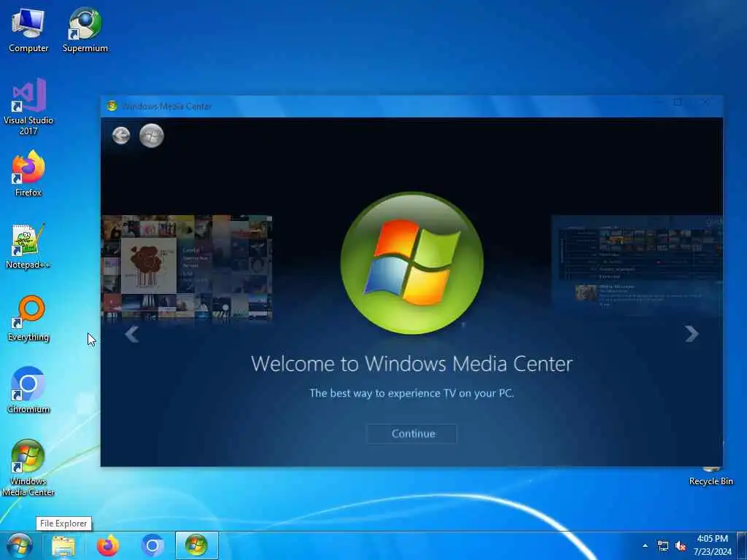Open the Computer desktop icon
This screenshot has width=747, height=560.
(x=28, y=30)
